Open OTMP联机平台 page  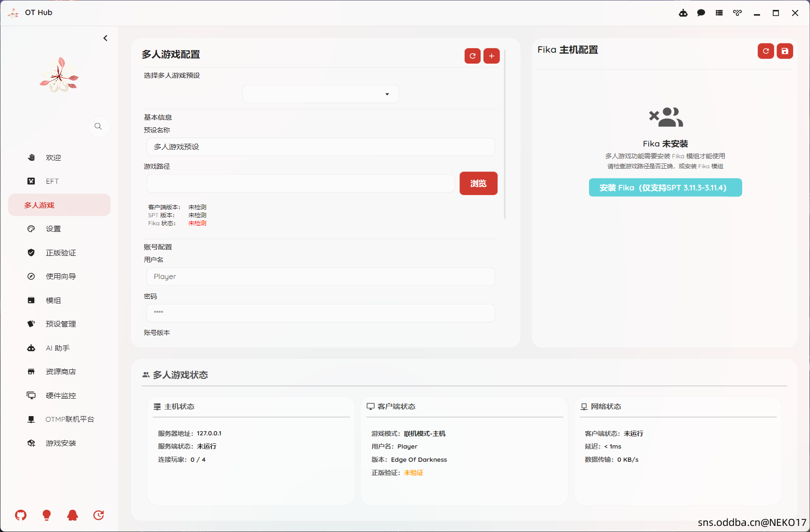(59, 419)
